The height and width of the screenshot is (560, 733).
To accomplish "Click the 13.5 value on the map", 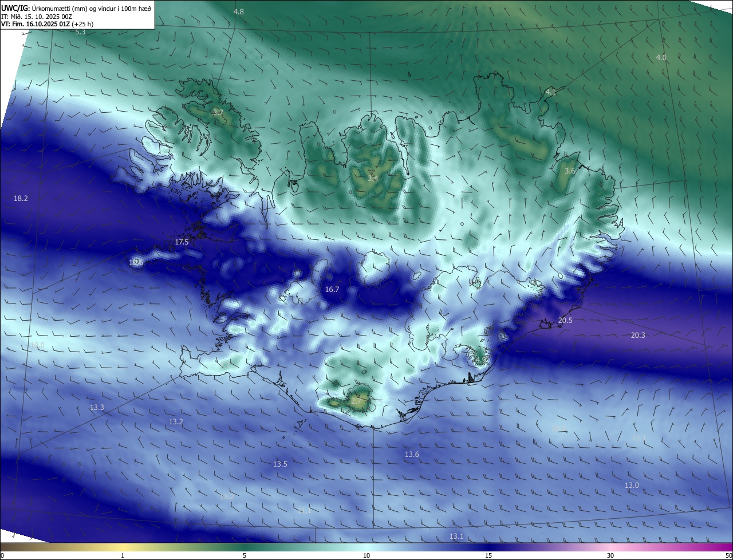I will click(x=280, y=464).
